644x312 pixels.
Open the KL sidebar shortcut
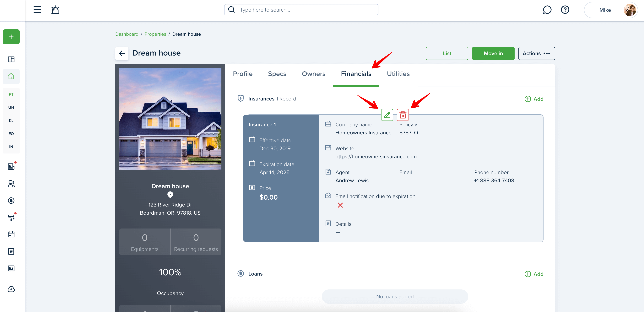pyautogui.click(x=11, y=121)
